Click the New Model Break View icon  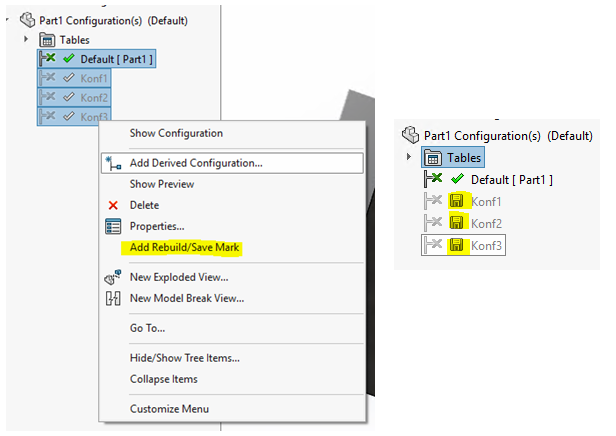pyautogui.click(x=113, y=298)
